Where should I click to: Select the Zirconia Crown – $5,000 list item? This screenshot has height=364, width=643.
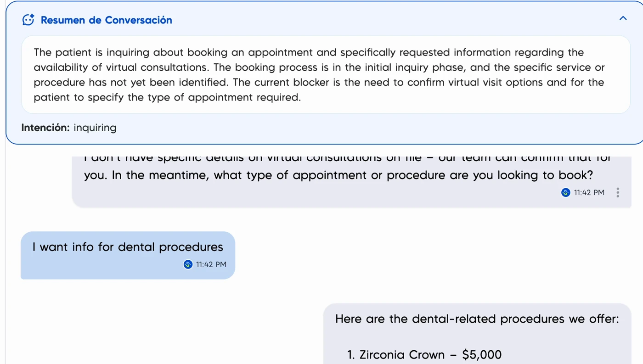point(424,355)
